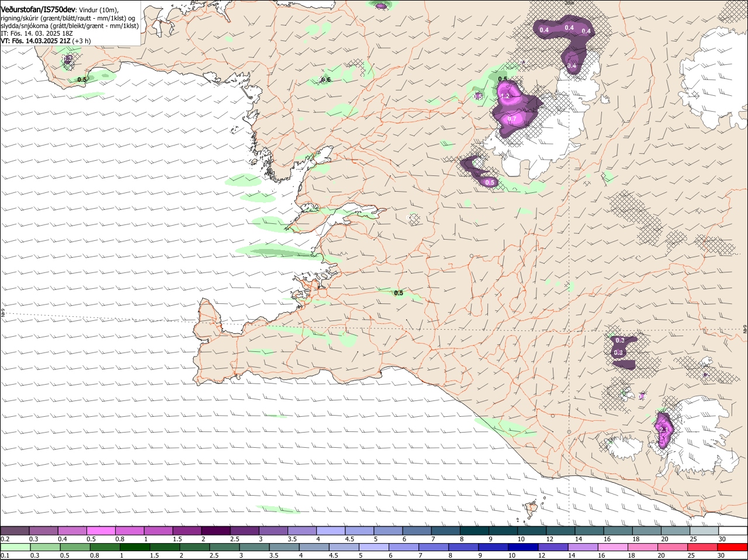The height and width of the screenshot is (560, 748).
Task: Select darkest green 1 rain legend swatch
Action: click(134, 547)
